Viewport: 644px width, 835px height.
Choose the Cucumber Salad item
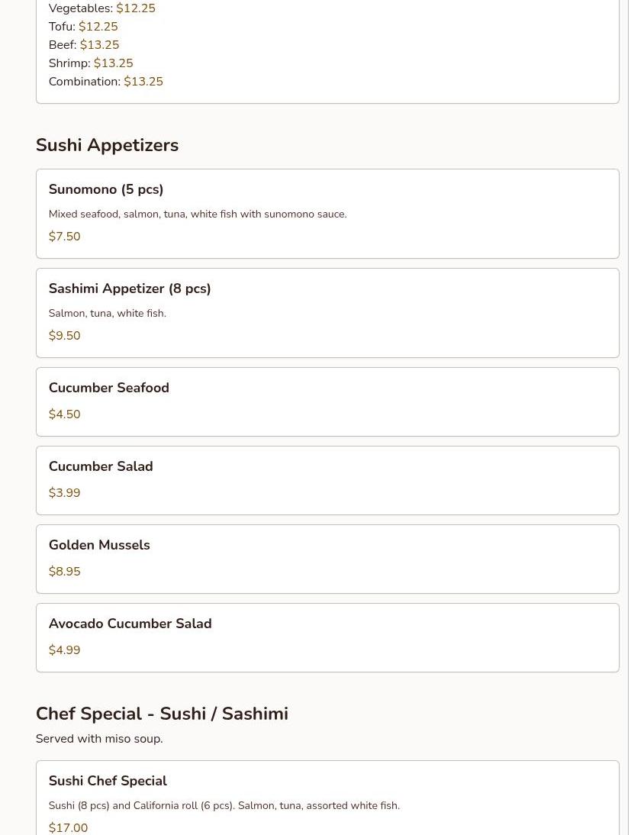[101, 466]
